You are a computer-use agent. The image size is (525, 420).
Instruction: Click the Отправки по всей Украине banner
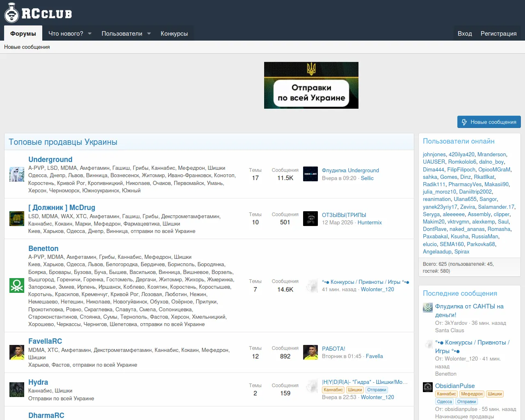pyautogui.click(x=311, y=85)
